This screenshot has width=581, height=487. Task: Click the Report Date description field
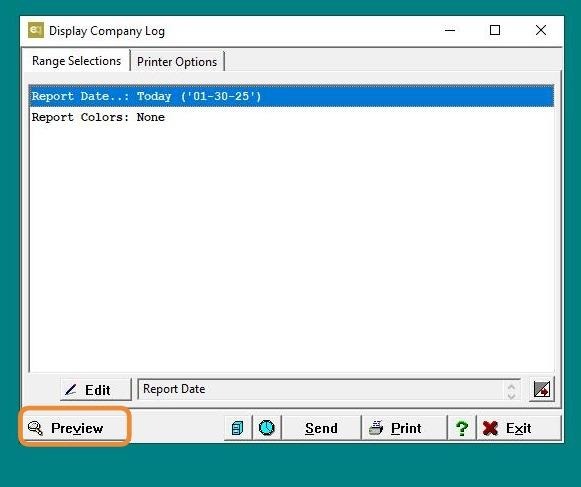[x=320, y=389]
